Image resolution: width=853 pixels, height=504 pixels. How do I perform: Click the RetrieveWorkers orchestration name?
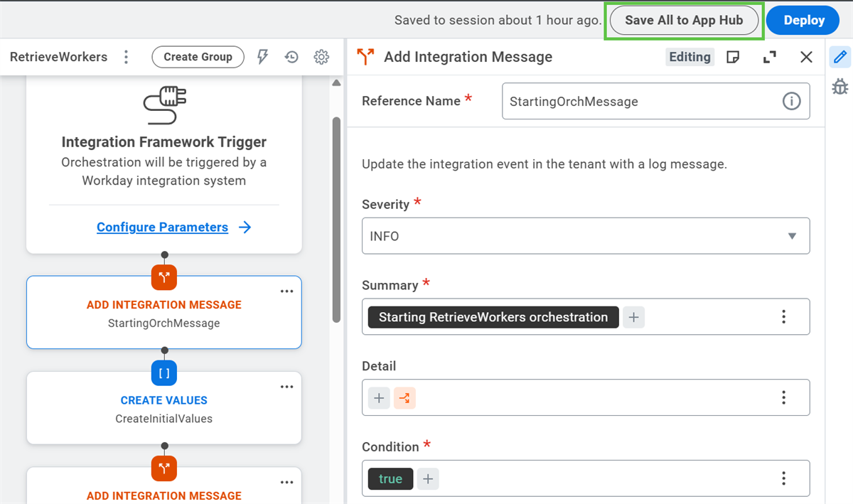click(58, 57)
